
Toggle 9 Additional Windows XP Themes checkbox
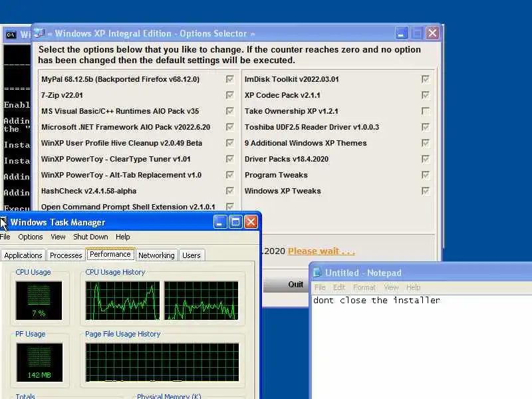pyautogui.click(x=425, y=143)
